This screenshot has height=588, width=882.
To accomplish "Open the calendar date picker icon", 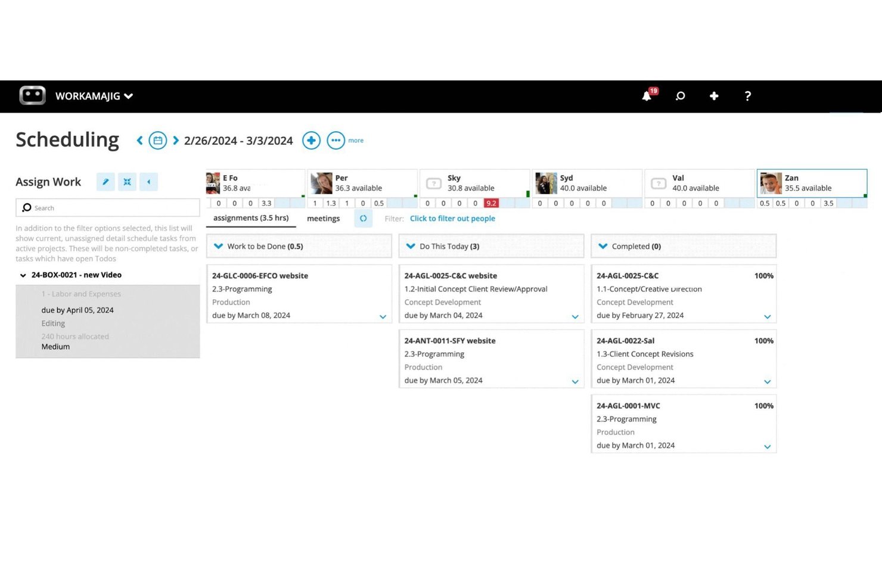I will pos(158,141).
